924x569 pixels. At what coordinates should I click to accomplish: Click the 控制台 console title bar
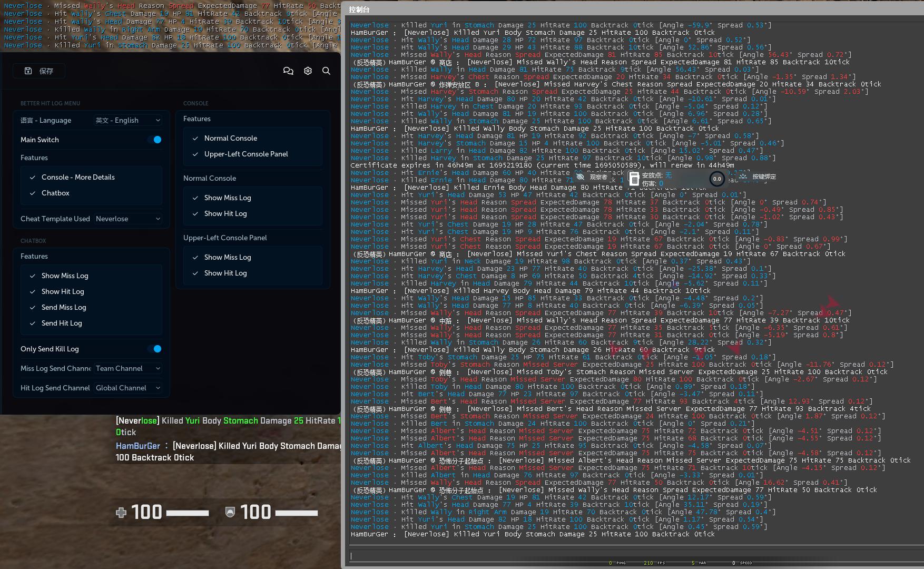click(x=360, y=9)
